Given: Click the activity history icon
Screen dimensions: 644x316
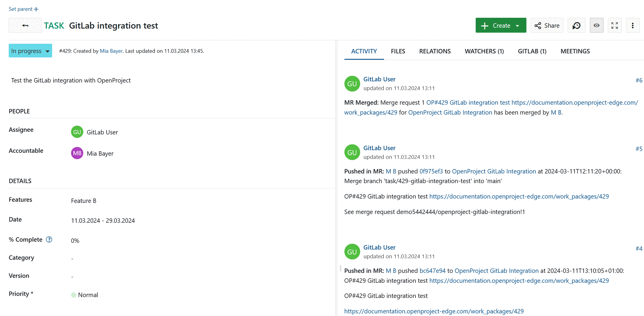Looking at the screenshot, I should [576, 25].
